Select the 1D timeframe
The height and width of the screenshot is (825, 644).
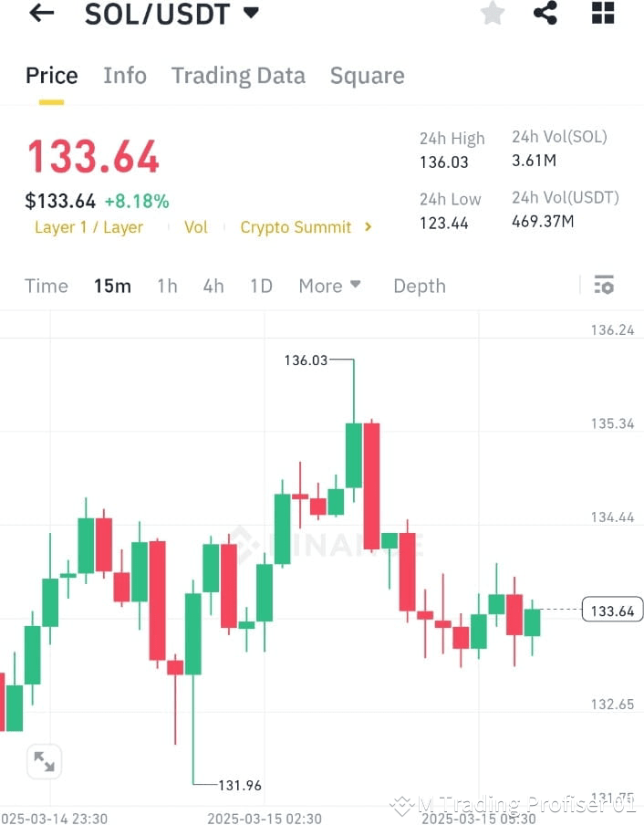pos(261,286)
